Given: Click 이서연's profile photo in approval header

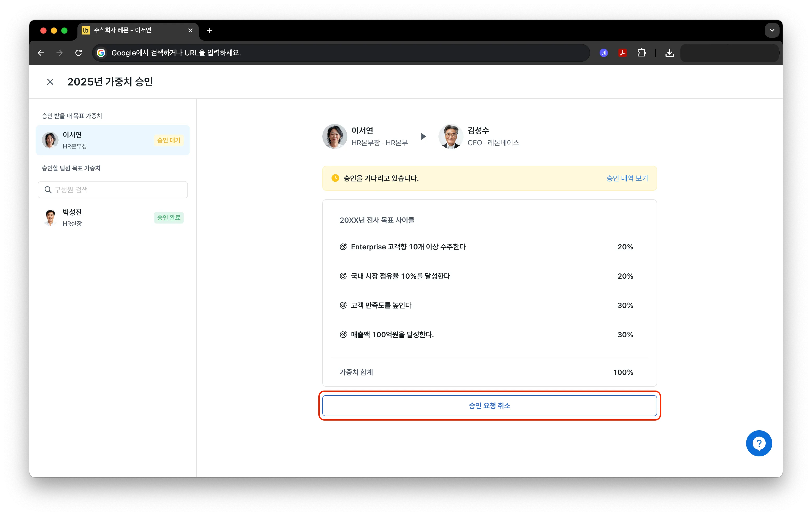Looking at the screenshot, I should point(335,136).
